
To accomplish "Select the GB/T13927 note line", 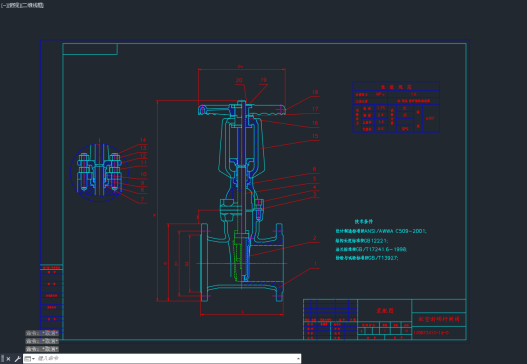I will [367, 258].
